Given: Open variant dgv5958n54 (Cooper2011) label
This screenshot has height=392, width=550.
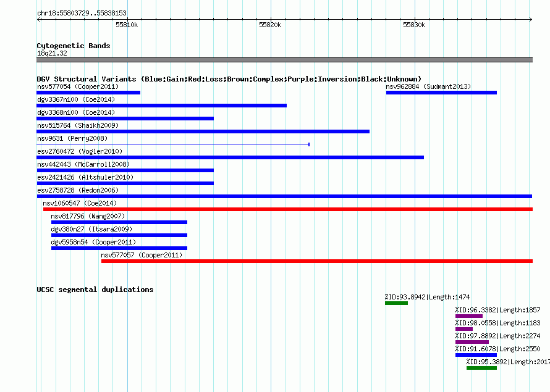Looking at the screenshot, I should pyautogui.click(x=93, y=242).
